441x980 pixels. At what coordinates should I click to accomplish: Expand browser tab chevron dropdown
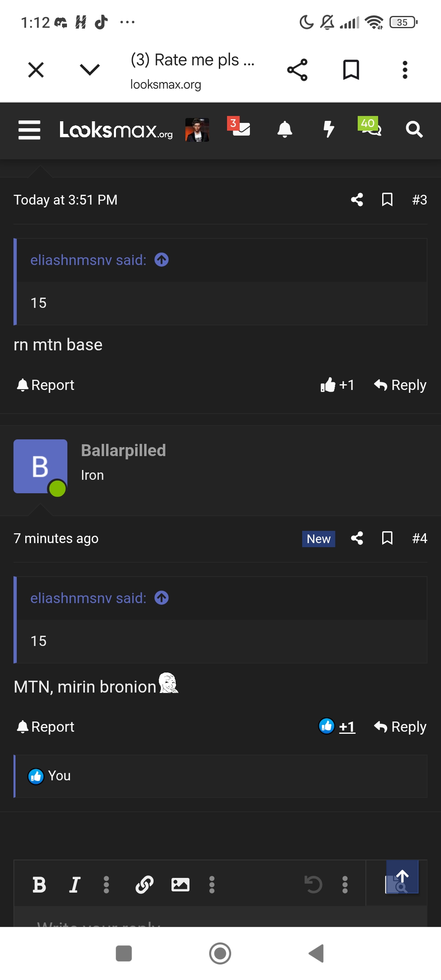click(x=90, y=69)
